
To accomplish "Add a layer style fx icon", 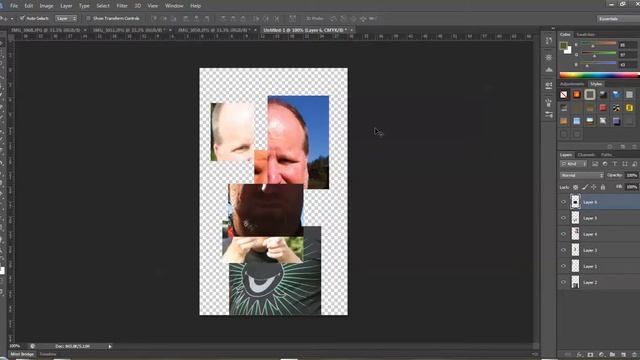I will [580, 355].
